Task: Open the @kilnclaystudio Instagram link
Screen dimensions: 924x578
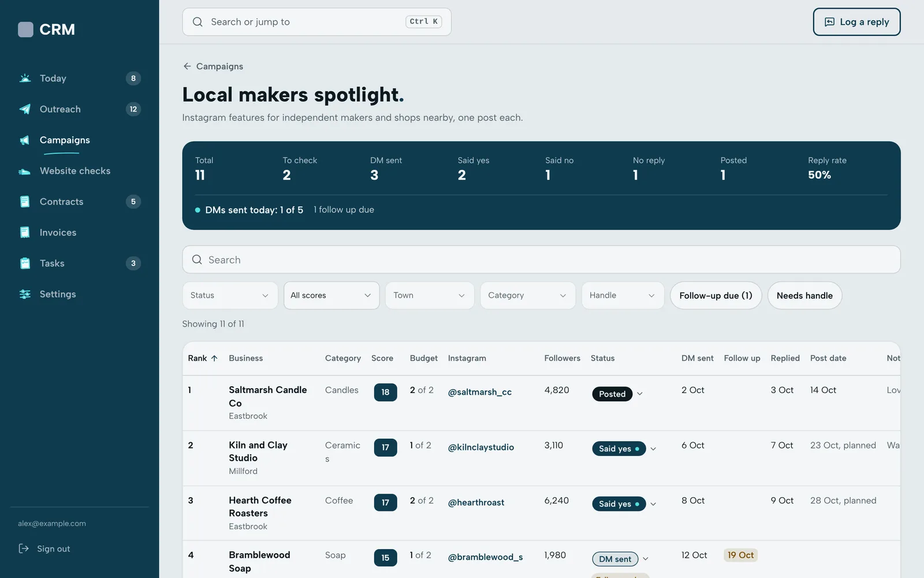Action: [481, 447]
